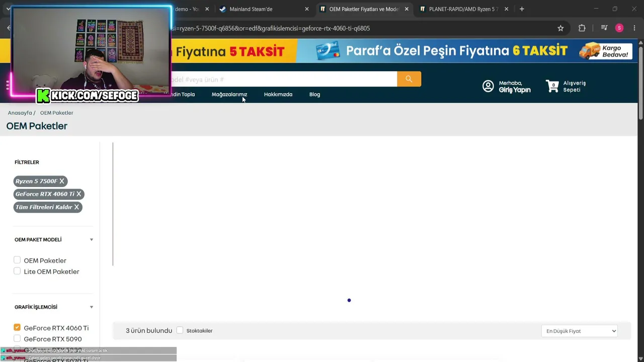Open the media controls icon in toolbar

604,28
